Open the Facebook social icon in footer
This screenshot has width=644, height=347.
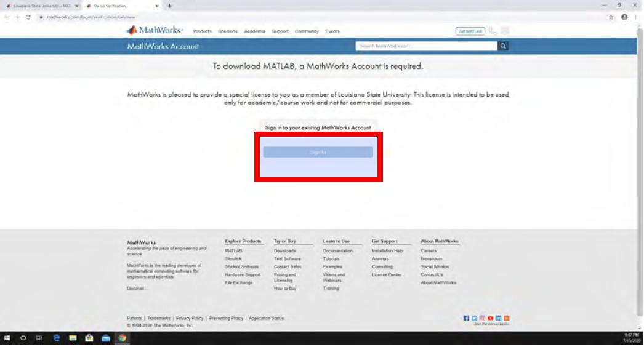(x=466, y=318)
